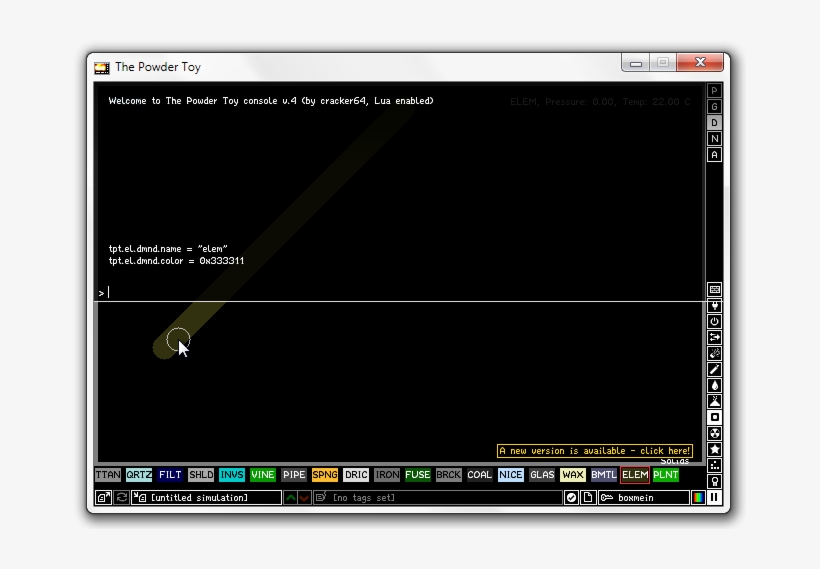This screenshot has width=820, height=569.
Task: Select the INVS element
Action: (232, 475)
